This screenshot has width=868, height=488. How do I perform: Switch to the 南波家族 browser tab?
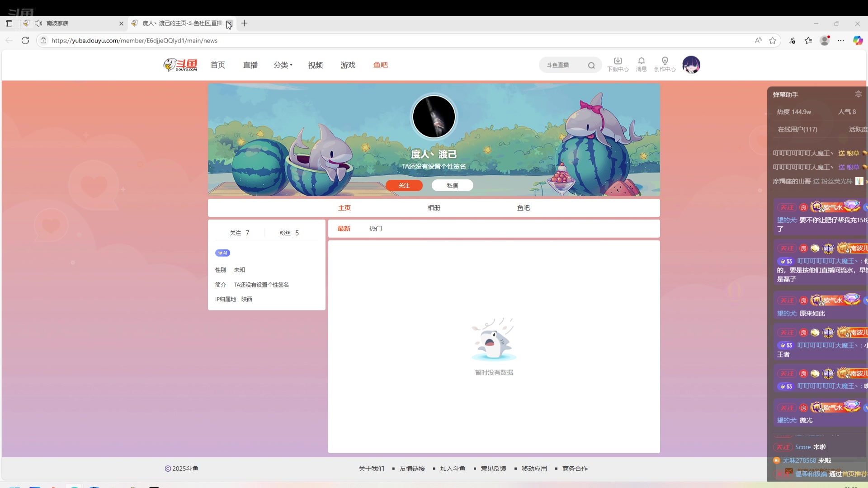(x=73, y=23)
